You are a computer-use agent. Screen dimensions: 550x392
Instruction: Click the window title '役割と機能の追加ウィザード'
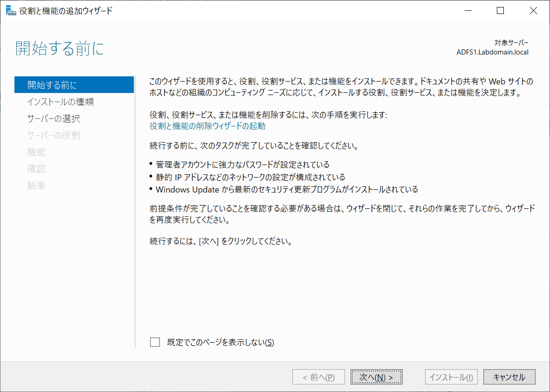66,11
